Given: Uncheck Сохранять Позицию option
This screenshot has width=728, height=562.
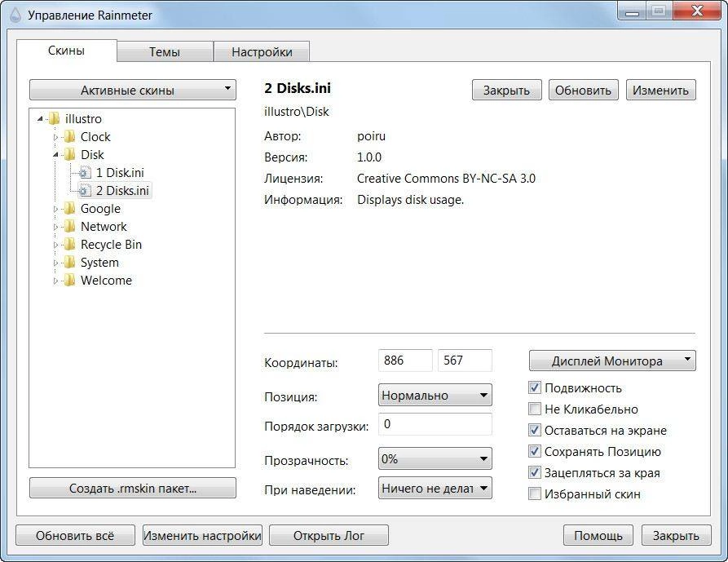Looking at the screenshot, I should click(535, 451).
